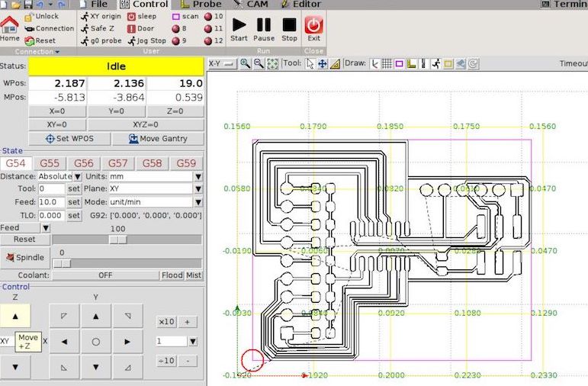Viewport: 588px width, 386px height.
Task: Jog Z axis up with Move +Z
Action: pyautogui.click(x=15, y=317)
